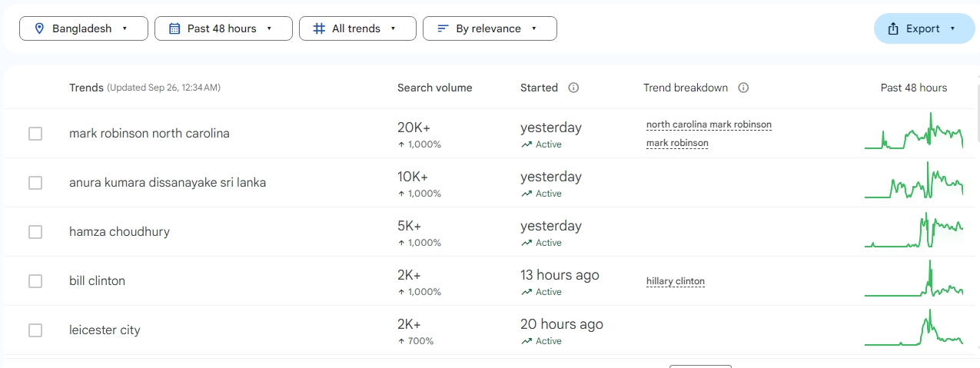
Task: Open the anura kumara dissanayake sri lanka trend
Action: click(x=168, y=183)
